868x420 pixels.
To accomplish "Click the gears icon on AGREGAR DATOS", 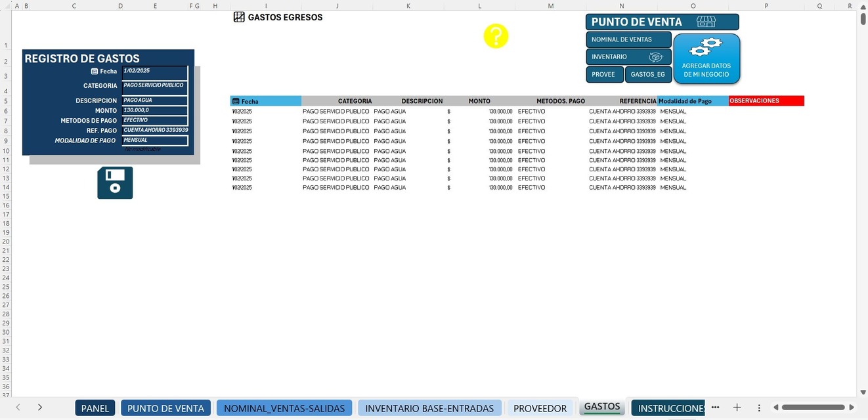I will point(706,47).
